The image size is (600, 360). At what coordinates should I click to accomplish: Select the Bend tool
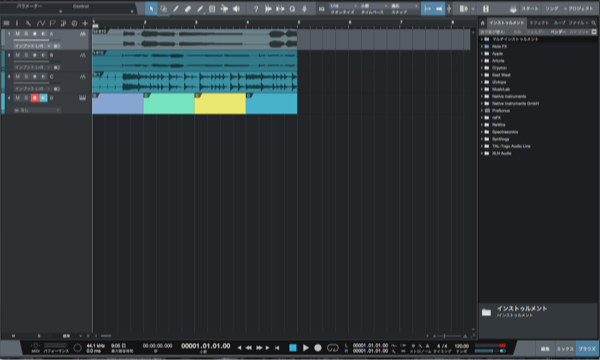224,8
